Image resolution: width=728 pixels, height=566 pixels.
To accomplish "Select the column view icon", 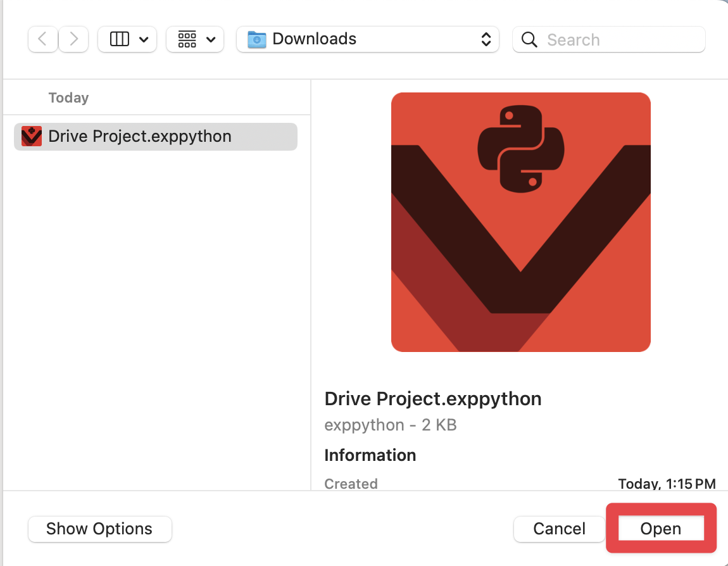I will click(x=120, y=39).
